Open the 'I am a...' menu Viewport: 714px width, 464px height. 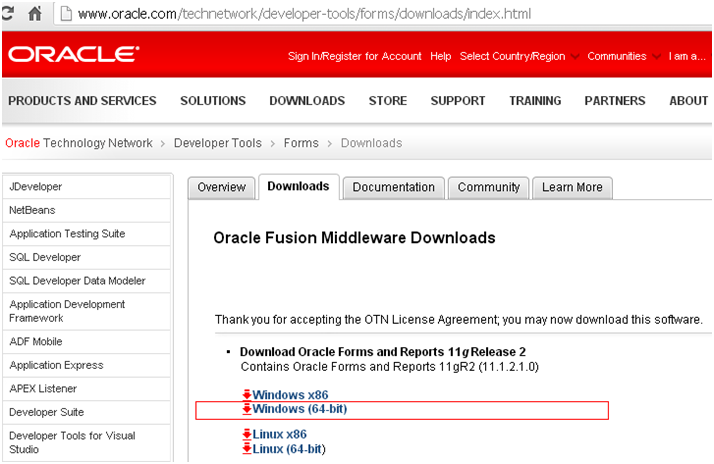tap(687, 56)
